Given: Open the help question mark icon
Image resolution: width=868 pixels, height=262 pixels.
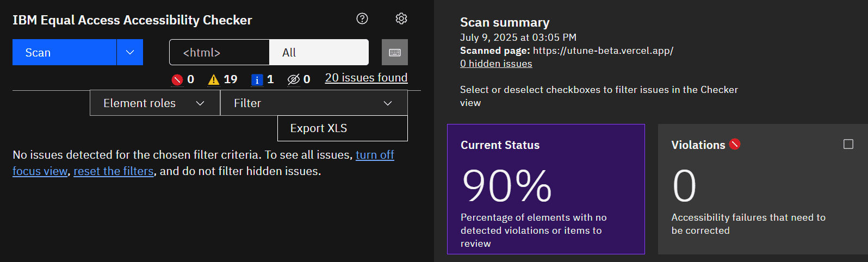Looking at the screenshot, I should pos(362,18).
